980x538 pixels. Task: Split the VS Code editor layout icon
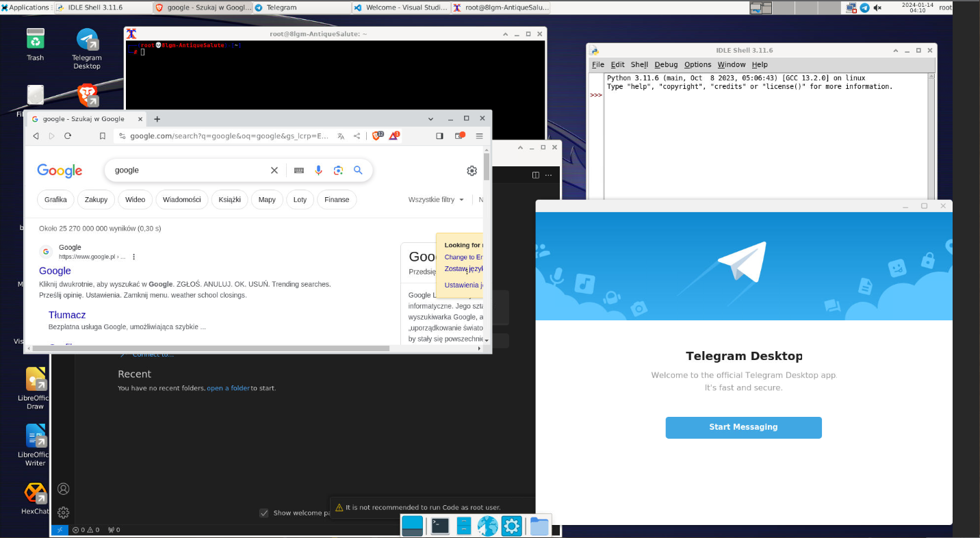(x=536, y=175)
